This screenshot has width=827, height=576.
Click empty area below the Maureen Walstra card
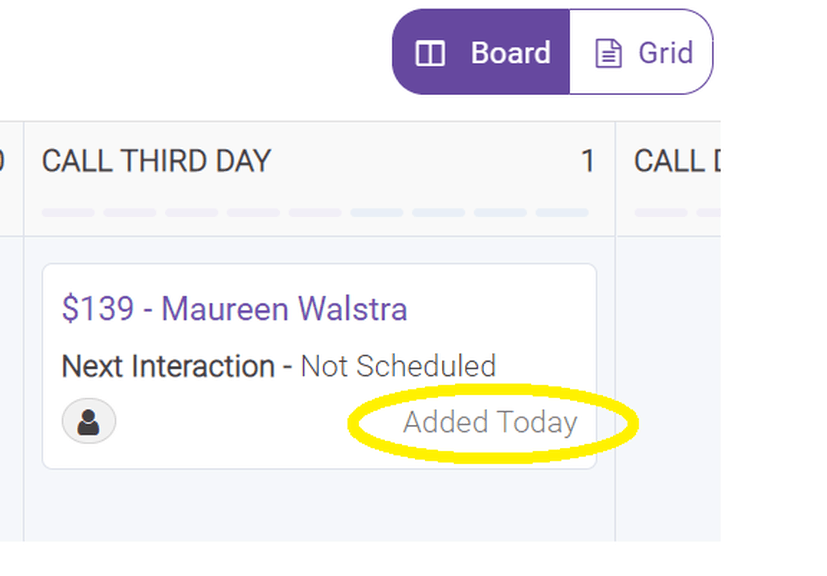click(319, 505)
